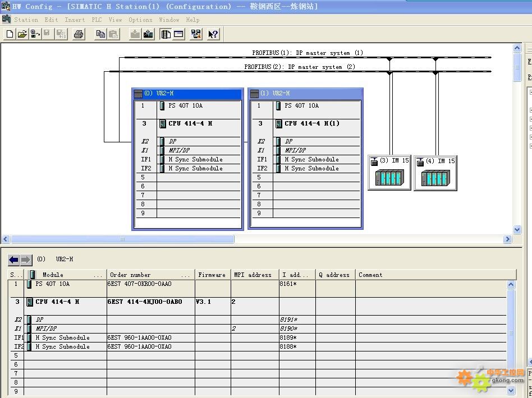Click the Open ONLINE station toolbar icon
This screenshot has width=532, height=398.
pos(35,34)
